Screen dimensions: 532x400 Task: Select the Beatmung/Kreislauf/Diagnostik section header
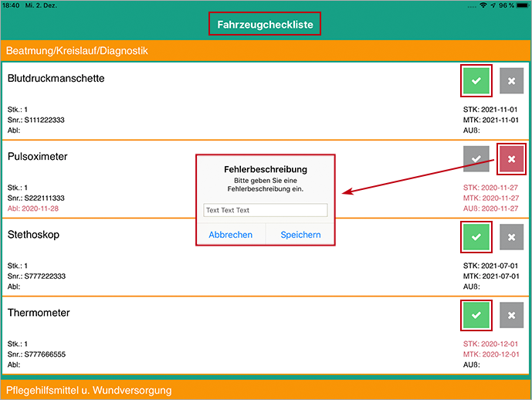click(x=266, y=50)
